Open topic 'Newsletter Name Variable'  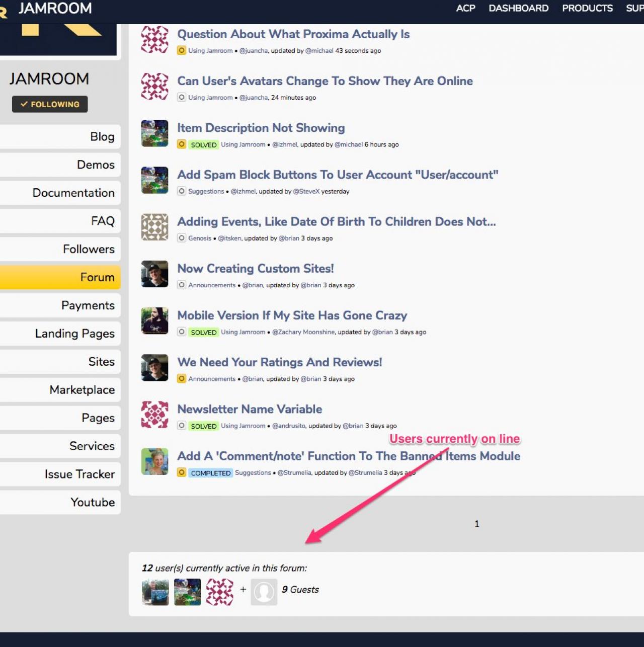pyautogui.click(x=250, y=409)
